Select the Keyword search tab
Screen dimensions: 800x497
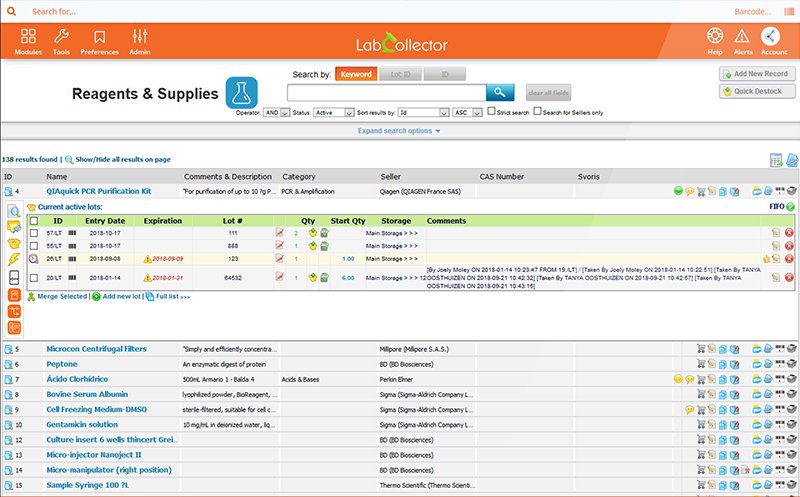[356, 74]
